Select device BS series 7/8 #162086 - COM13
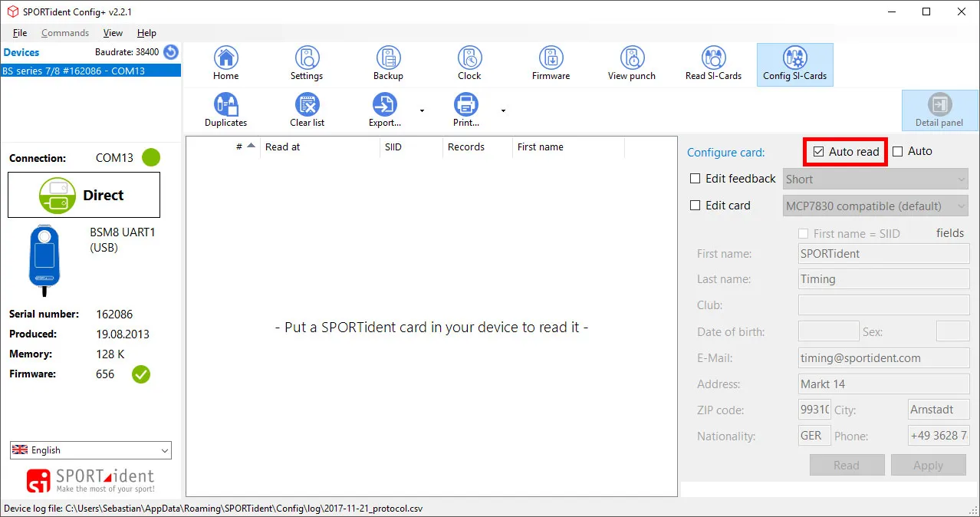Viewport: 980px width, 517px height. tap(90, 71)
